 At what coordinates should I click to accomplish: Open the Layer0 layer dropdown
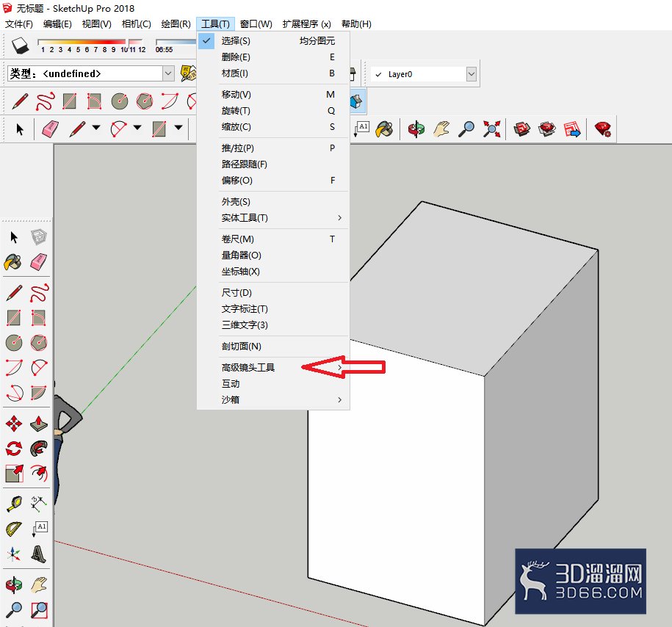click(x=471, y=74)
